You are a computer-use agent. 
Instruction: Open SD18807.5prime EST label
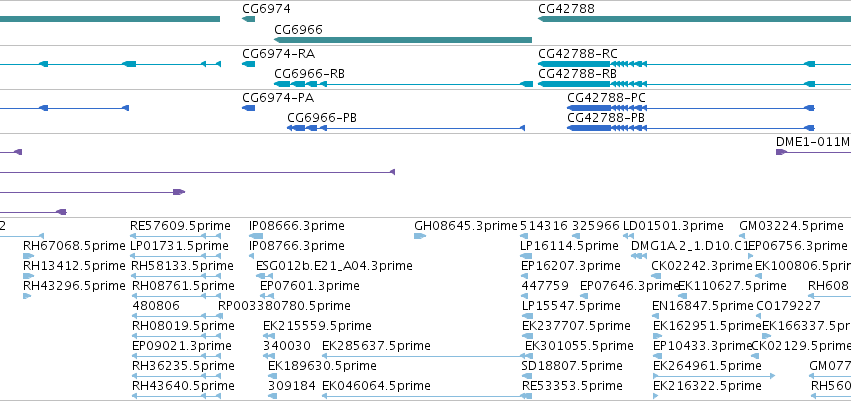571,366
